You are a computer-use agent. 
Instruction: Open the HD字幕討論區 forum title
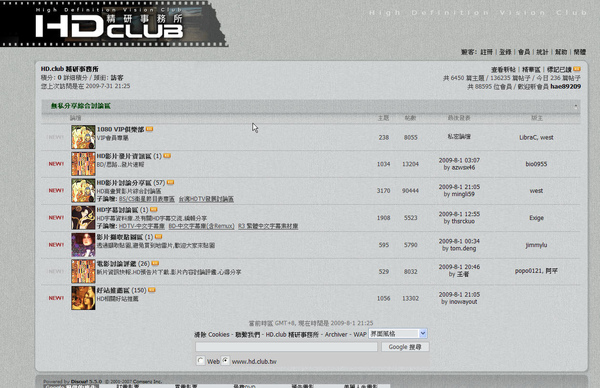(x=117, y=210)
